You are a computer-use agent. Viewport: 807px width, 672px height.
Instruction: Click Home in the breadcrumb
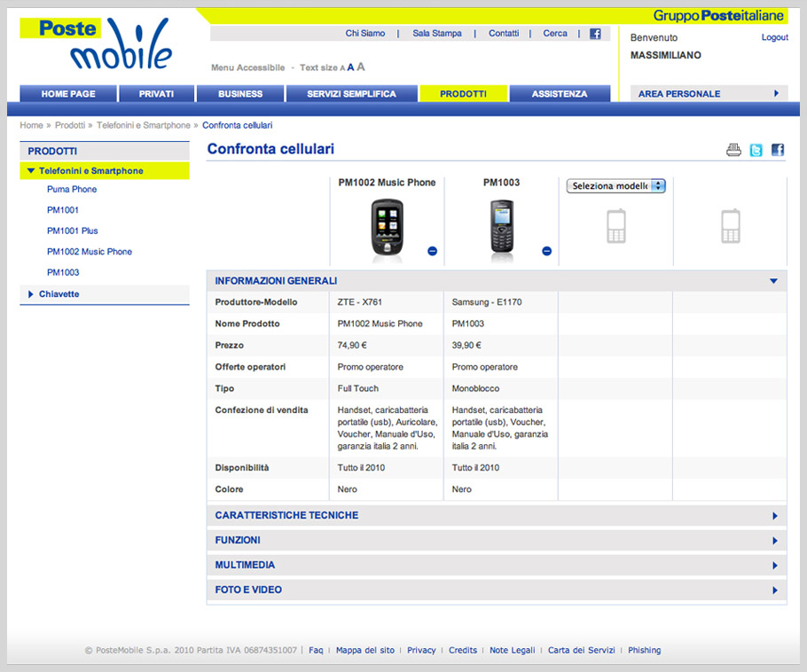coord(31,126)
